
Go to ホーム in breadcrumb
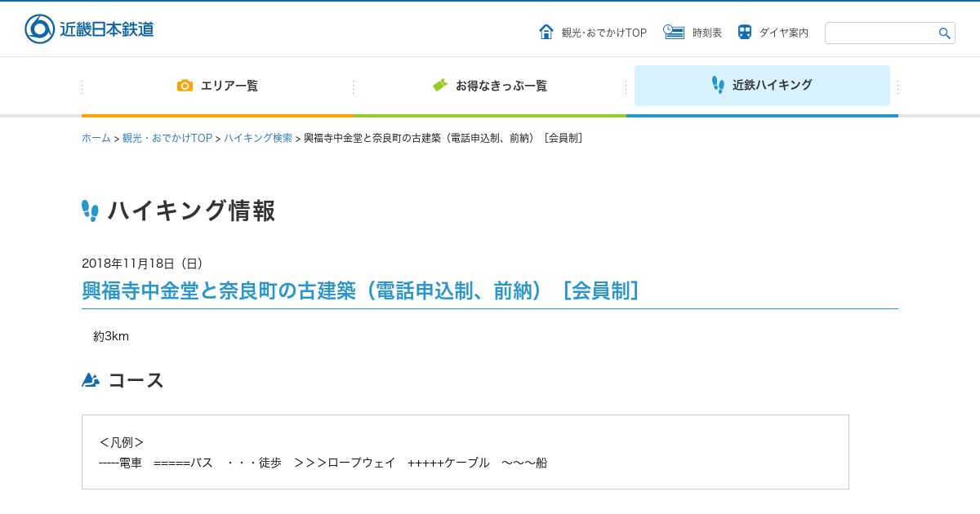pyautogui.click(x=96, y=138)
